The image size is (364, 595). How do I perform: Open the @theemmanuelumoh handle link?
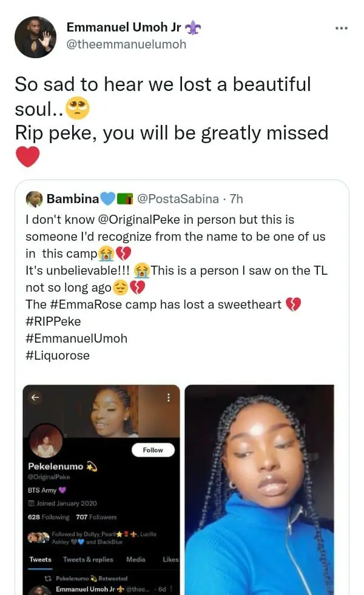tap(126, 44)
